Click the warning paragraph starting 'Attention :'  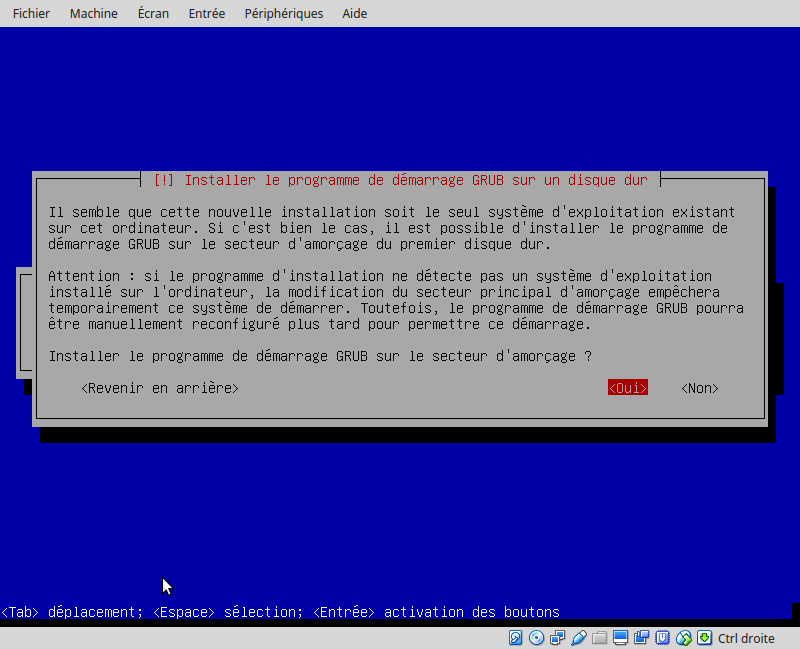(x=396, y=300)
